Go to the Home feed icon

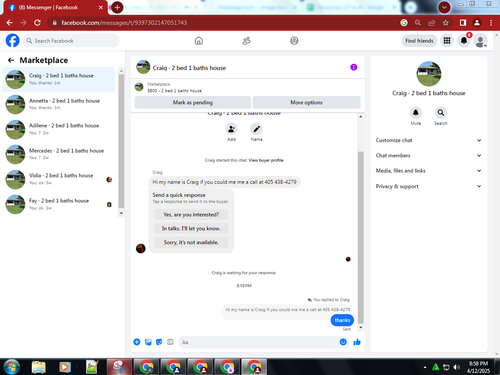pos(199,41)
